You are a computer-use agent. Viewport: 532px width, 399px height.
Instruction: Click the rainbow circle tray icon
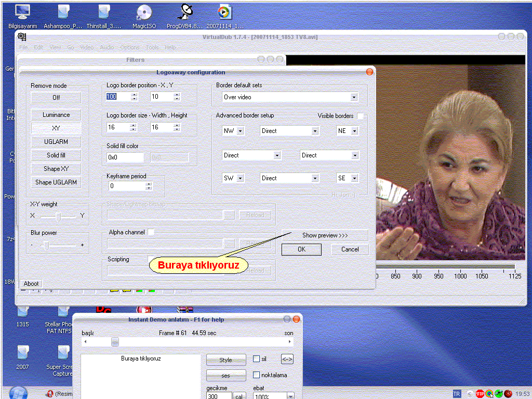(x=489, y=394)
